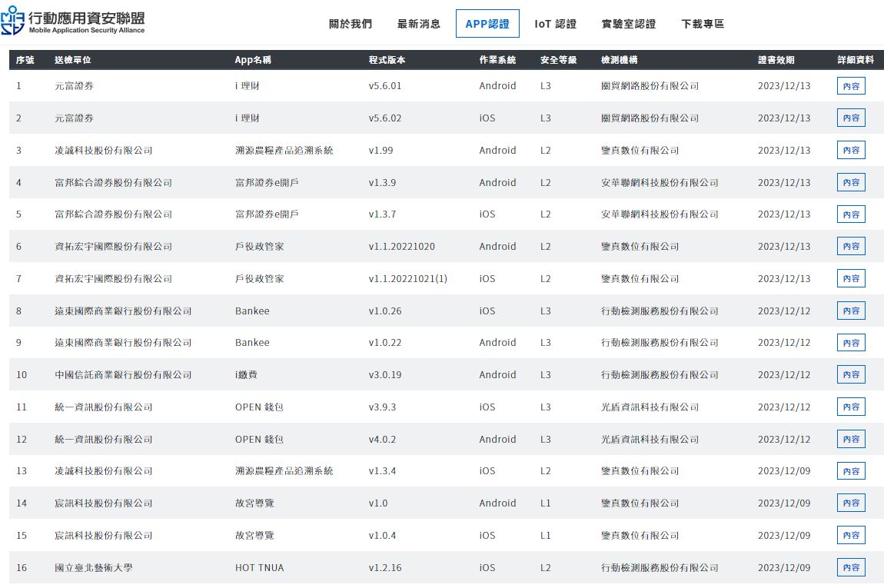Open 內容 for row 13 溯源農糧產品追溯系統 iOS

click(x=851, y=471)
